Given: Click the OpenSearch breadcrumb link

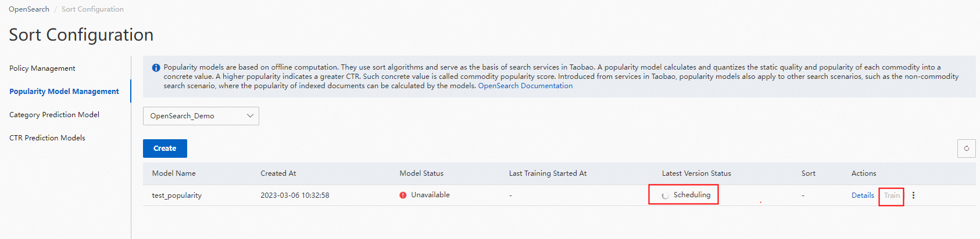Looking at the screenshot, I should 29,9.
